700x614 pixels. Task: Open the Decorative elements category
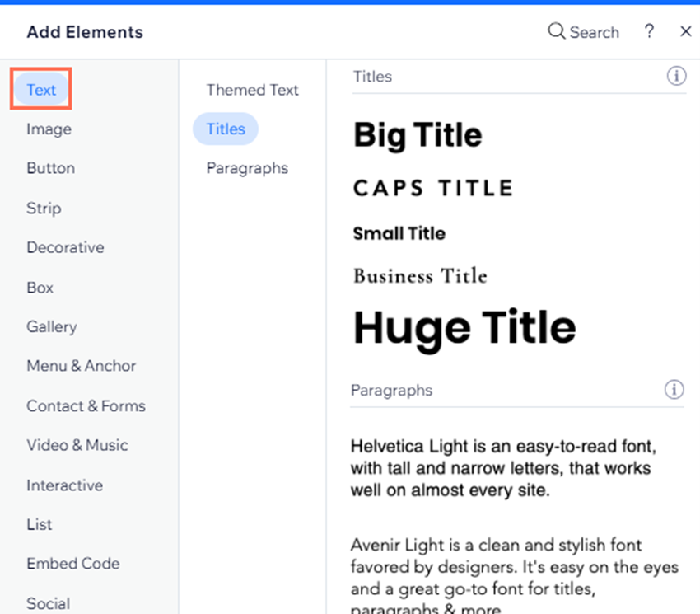[65, 247]
